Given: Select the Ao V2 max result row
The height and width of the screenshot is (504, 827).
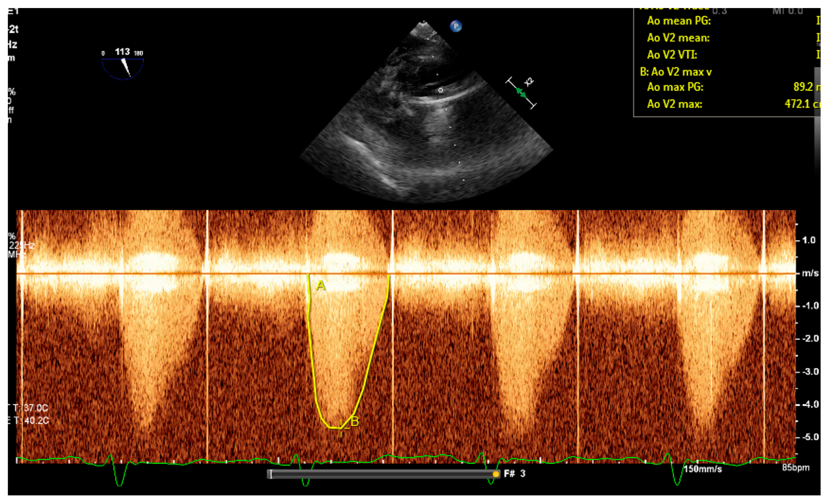Looking at the screenshot, I should [675, 104].
